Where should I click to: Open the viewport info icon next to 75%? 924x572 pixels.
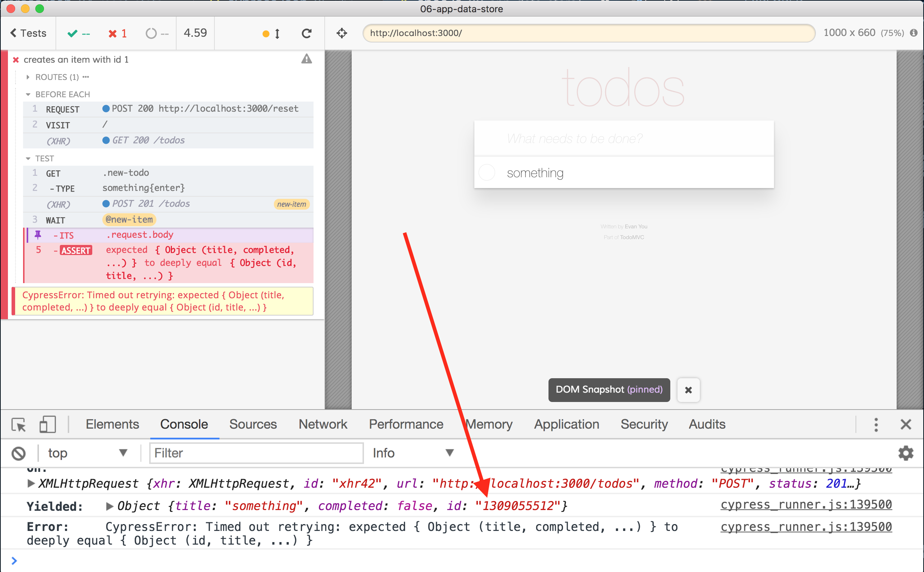click(x=914, y=33)
